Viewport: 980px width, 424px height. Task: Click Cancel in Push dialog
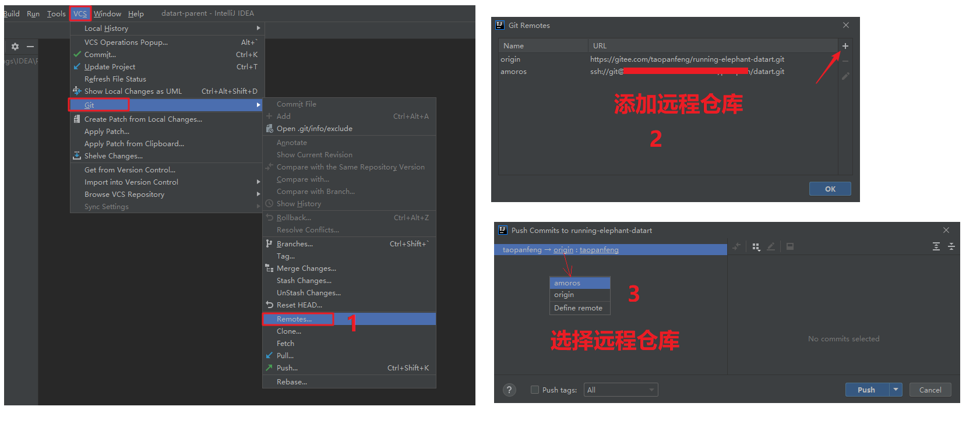[930, 390]
